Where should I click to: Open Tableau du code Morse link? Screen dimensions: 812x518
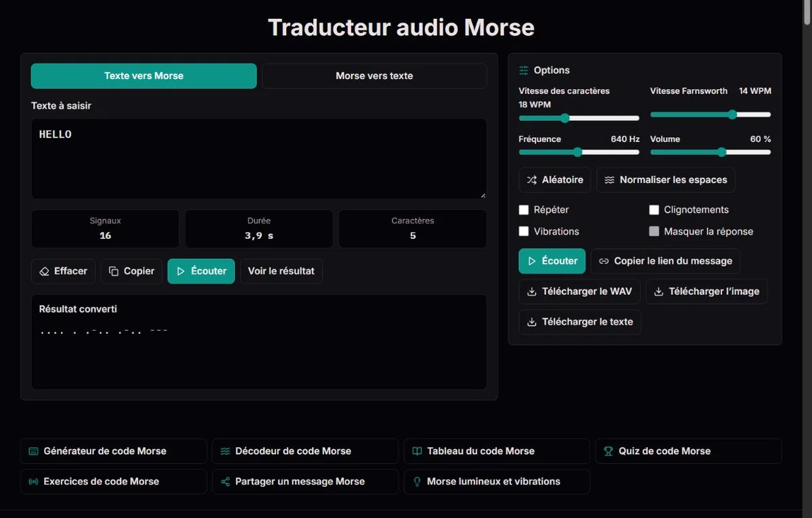(497, 451)
